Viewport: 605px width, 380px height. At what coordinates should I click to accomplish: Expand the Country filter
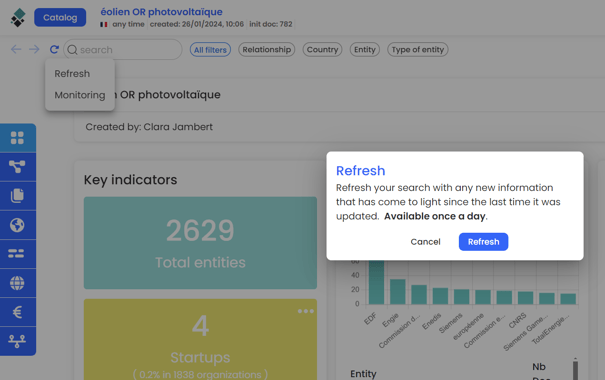(322, 49)
